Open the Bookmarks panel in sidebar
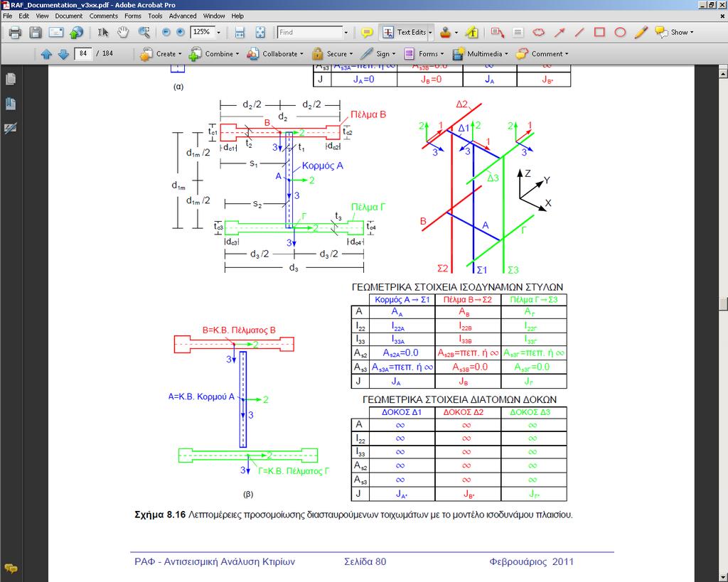 (x=11, y=104)
